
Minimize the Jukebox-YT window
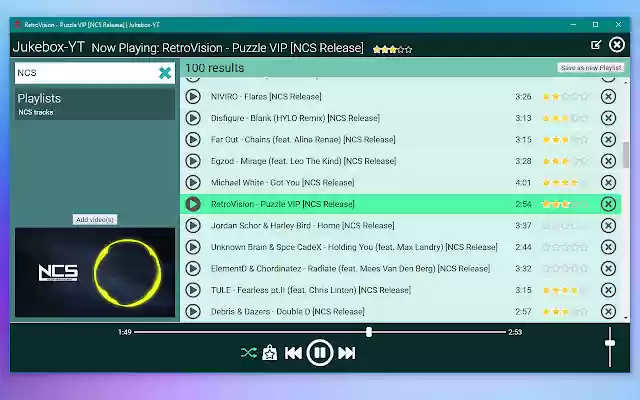(x=573, y=24)
